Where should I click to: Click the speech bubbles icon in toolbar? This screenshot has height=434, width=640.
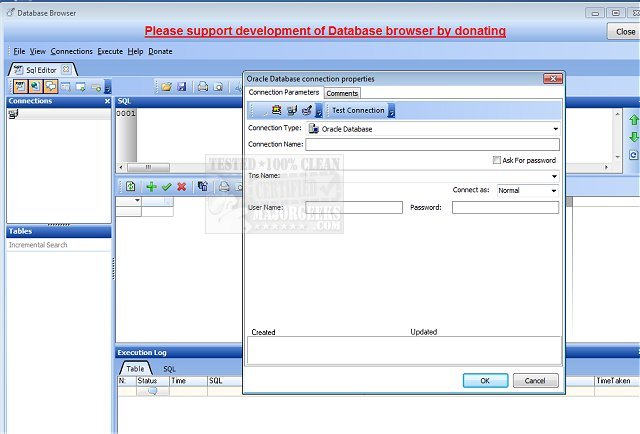tap(51, 86)
